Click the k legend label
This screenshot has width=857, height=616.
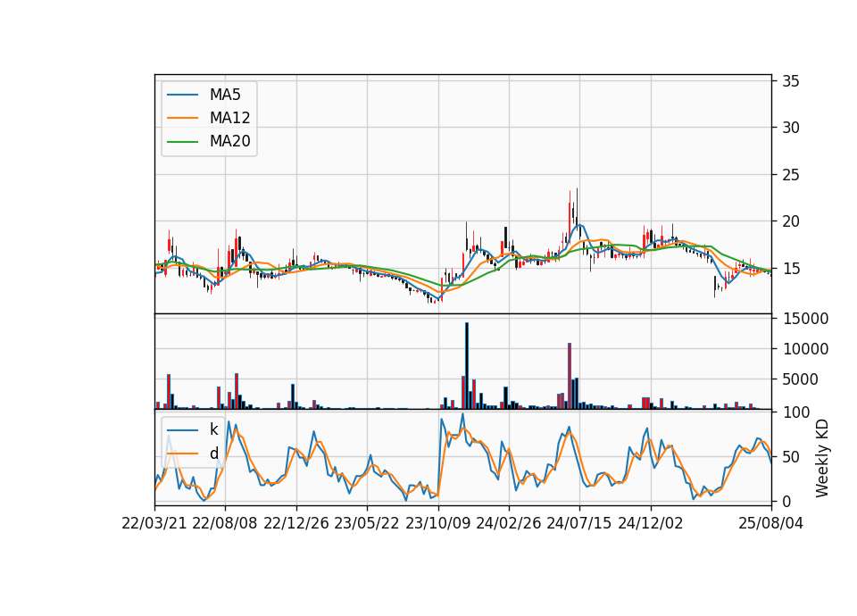click(213, 429)
